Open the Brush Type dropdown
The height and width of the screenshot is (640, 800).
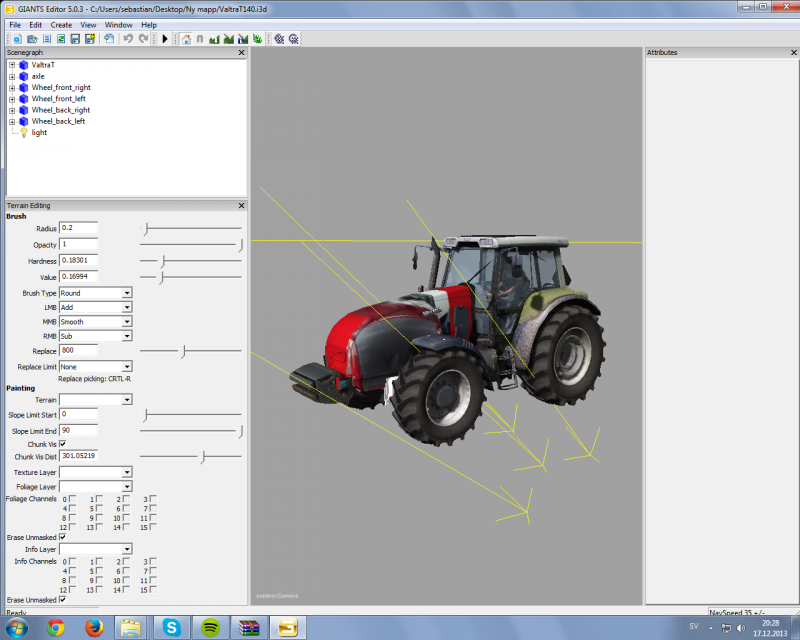pyautogui.click(x=127, y=293)
